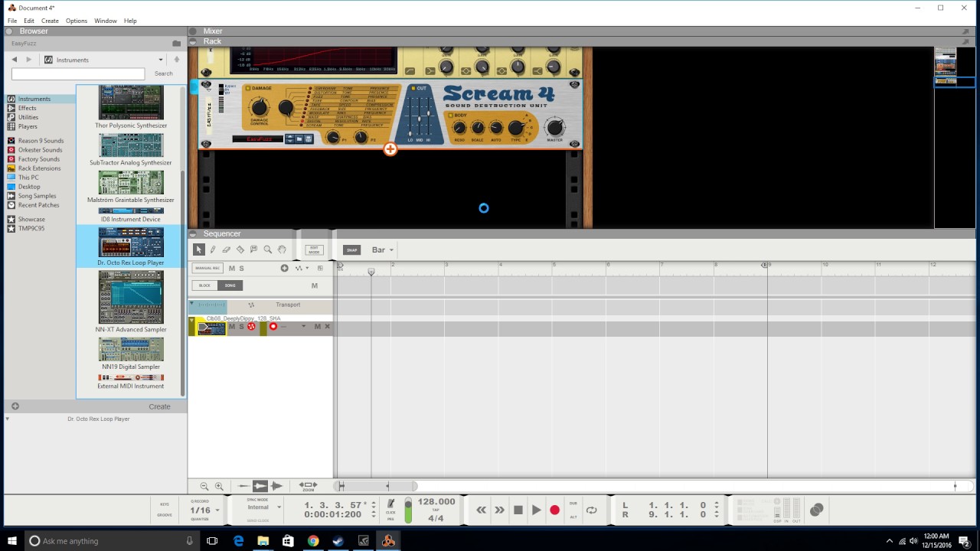
Task: Open the quantize 1/16 value dropdown
Action: point(217,510)
